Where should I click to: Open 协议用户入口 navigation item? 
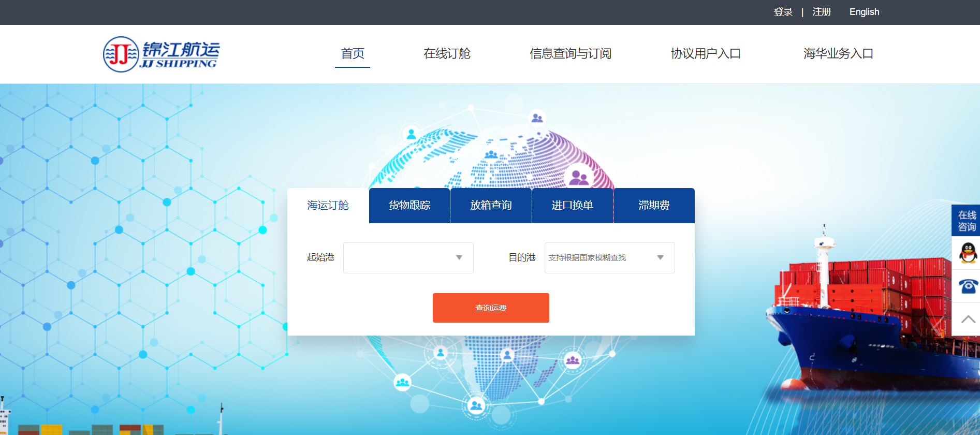click(x=706, y=53)
